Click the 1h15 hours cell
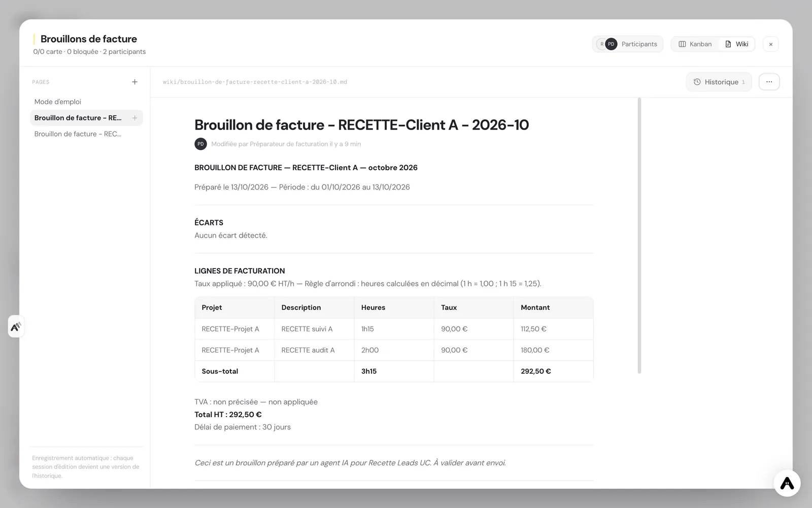 pos(394,329)
